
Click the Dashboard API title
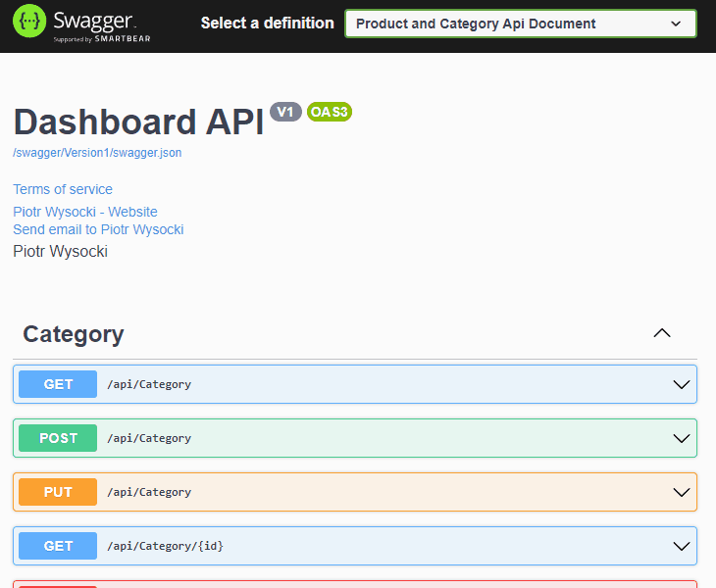139,122
